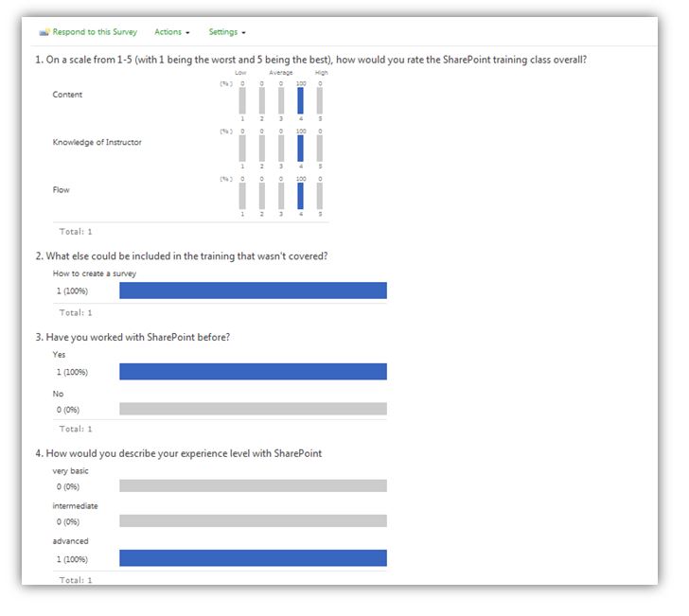Image resolution: width=689 pixels, height=616 pixels.
Task: Click '0 (0%)' beside the intermediate bar
Action: [68, 522]
